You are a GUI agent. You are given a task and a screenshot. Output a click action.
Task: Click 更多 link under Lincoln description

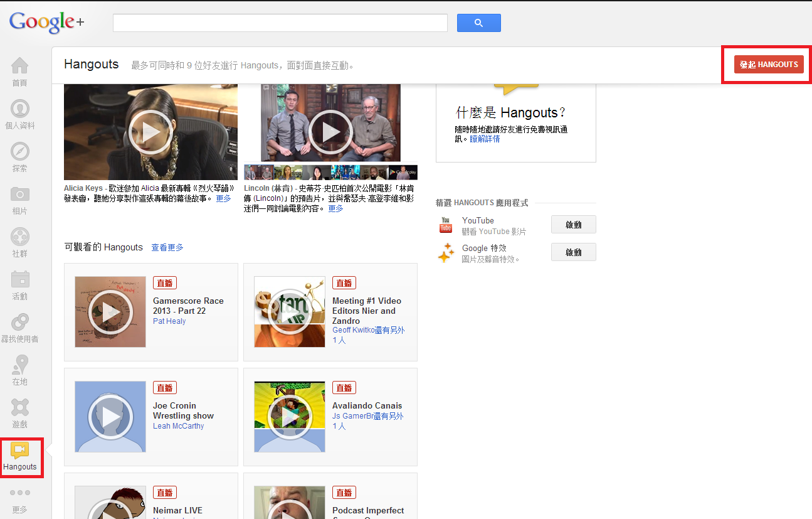tap(336, 208)
